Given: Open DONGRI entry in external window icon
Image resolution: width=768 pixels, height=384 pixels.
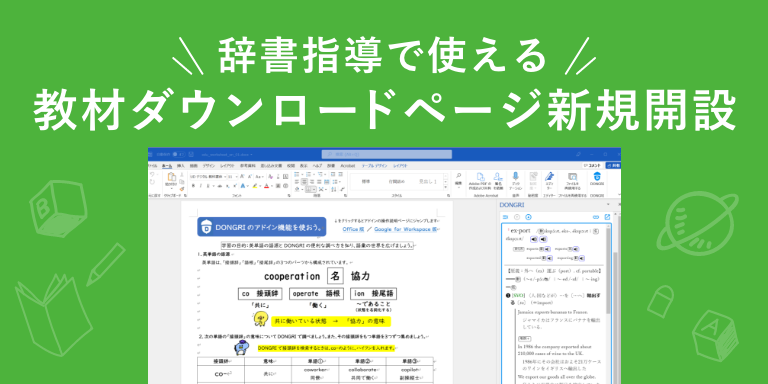Looking at the screenshot, I should coord(607,217).
